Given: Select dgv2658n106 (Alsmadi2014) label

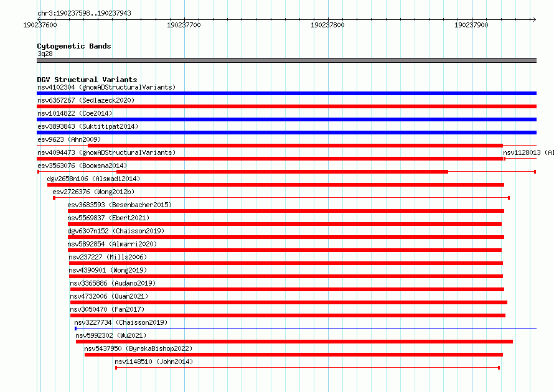Looking at the screenshot, I should click(x=93, y=179).
